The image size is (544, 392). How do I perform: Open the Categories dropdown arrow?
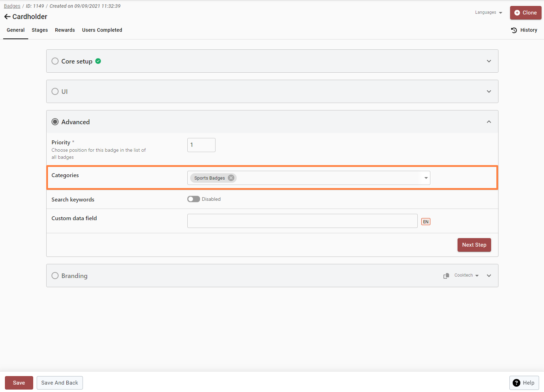click(426, 178)
